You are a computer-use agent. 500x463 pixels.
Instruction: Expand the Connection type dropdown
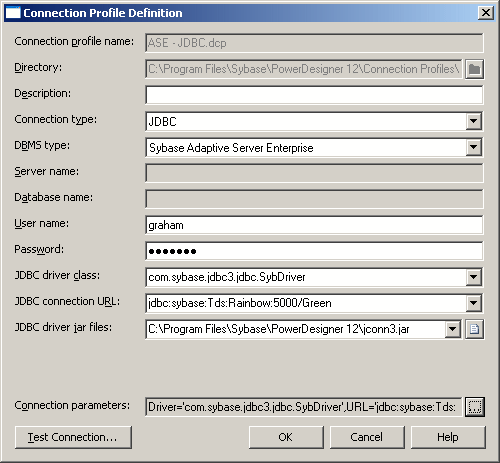(x=474, y=121)
